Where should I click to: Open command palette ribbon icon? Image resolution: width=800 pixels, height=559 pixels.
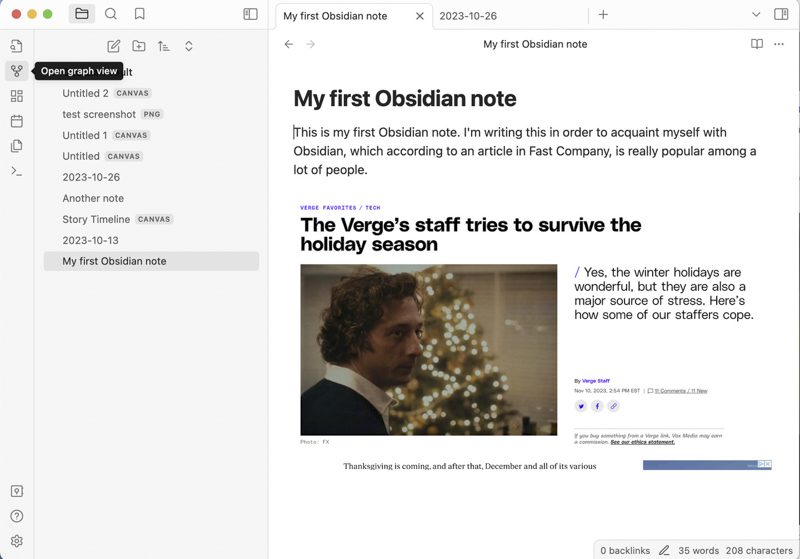click(16, 171)
